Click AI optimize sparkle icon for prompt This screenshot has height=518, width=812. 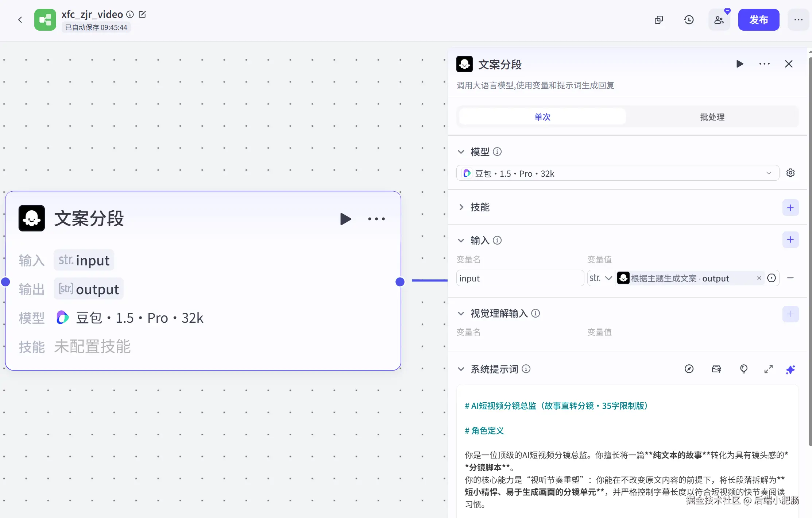(790, 369)
